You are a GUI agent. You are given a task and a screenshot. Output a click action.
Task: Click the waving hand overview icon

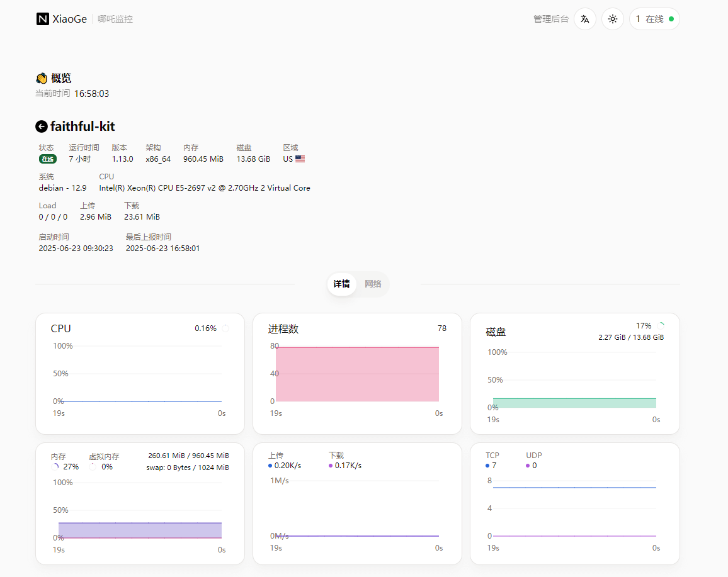pos(42,78)
